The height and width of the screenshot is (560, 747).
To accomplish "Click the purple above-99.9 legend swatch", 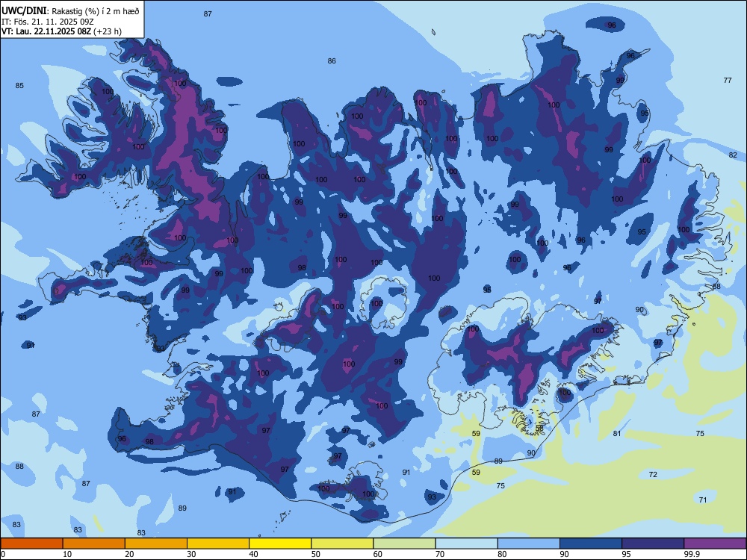I will 715,544.
